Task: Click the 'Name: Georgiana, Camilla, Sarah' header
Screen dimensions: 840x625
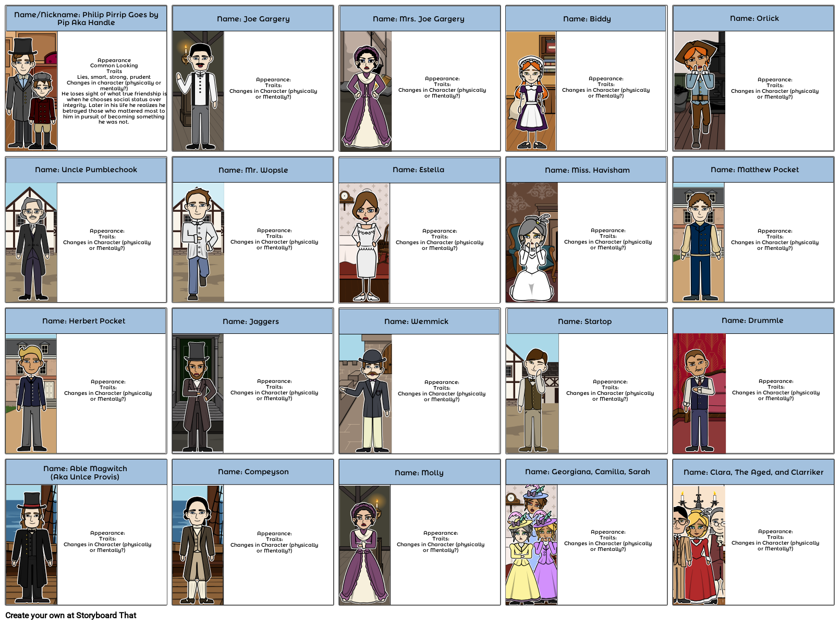Action: (587, 472)
